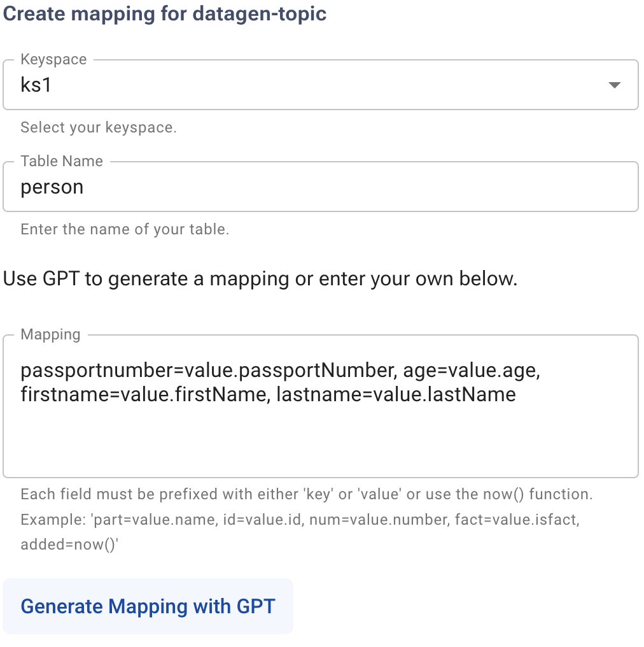Click the Generate Mapping with GPT button
The width and height of the screenshot is (644, 647).
tap(147, 606)
